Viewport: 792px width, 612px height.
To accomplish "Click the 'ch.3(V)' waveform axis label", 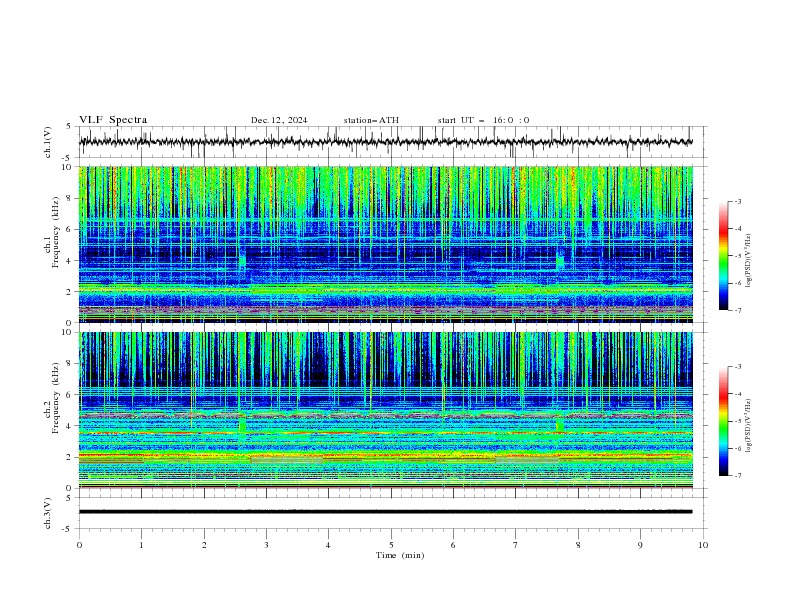I will [x=48, y=513].
